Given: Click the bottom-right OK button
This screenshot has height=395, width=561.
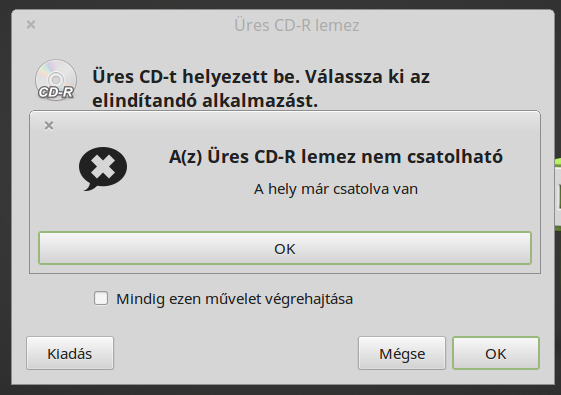Looking at the screenshot, I should [496, 353].
